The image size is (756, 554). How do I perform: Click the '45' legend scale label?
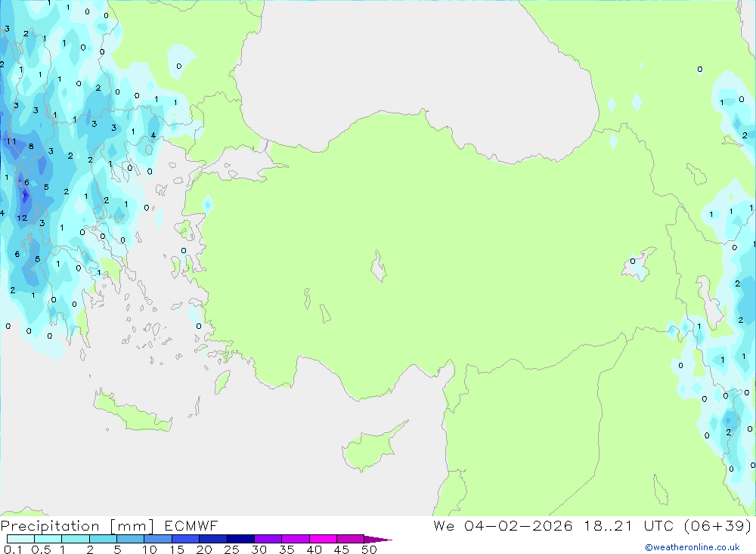[342, 549]
